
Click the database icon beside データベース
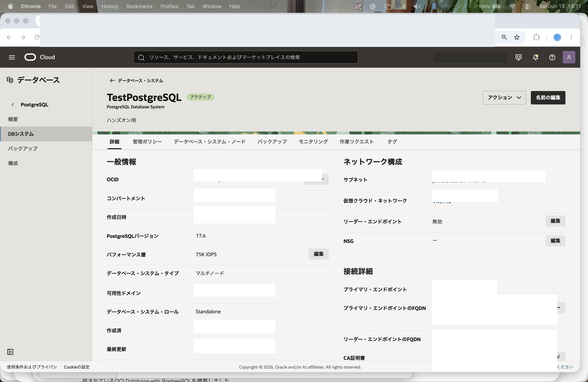pos(10,80)
